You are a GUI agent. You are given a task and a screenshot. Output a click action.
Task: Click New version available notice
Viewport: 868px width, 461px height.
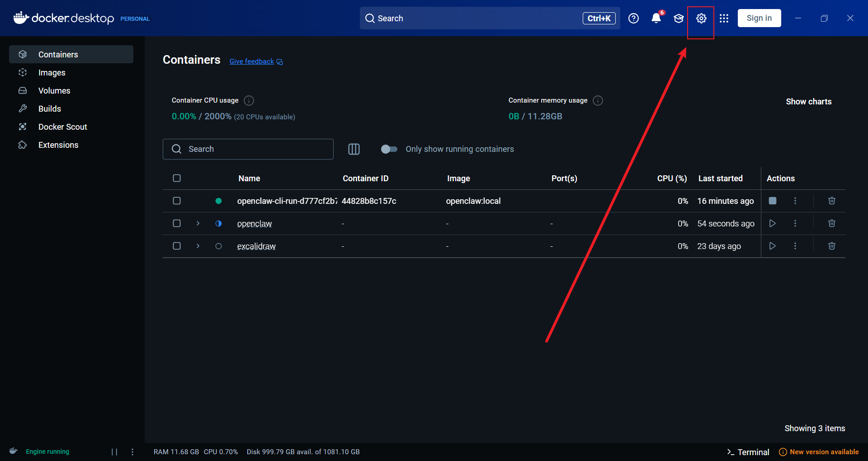pyautogui.click(x=819, y=452)
